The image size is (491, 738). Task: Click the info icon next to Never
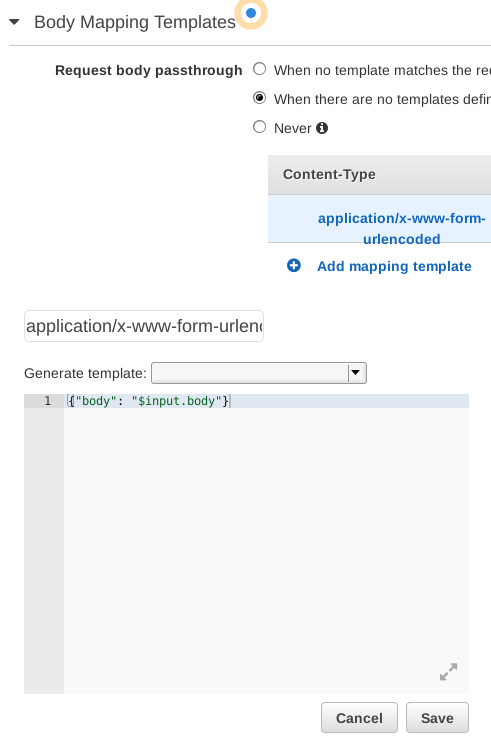(x=322, y=128)
